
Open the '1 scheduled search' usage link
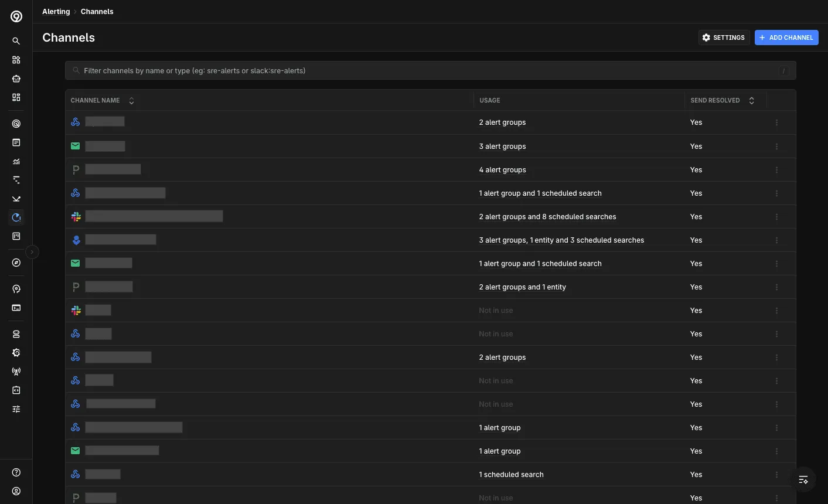511,475
